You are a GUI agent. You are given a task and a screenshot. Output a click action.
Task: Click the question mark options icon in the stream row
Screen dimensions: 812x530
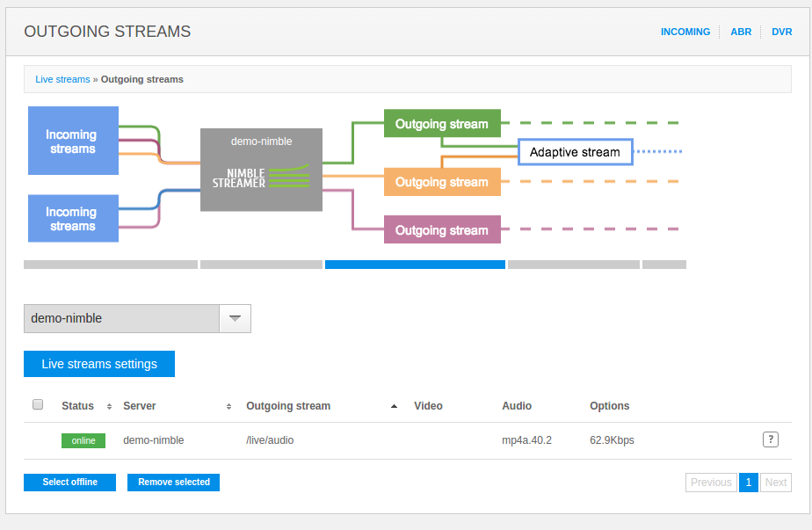tap(771, 439)
